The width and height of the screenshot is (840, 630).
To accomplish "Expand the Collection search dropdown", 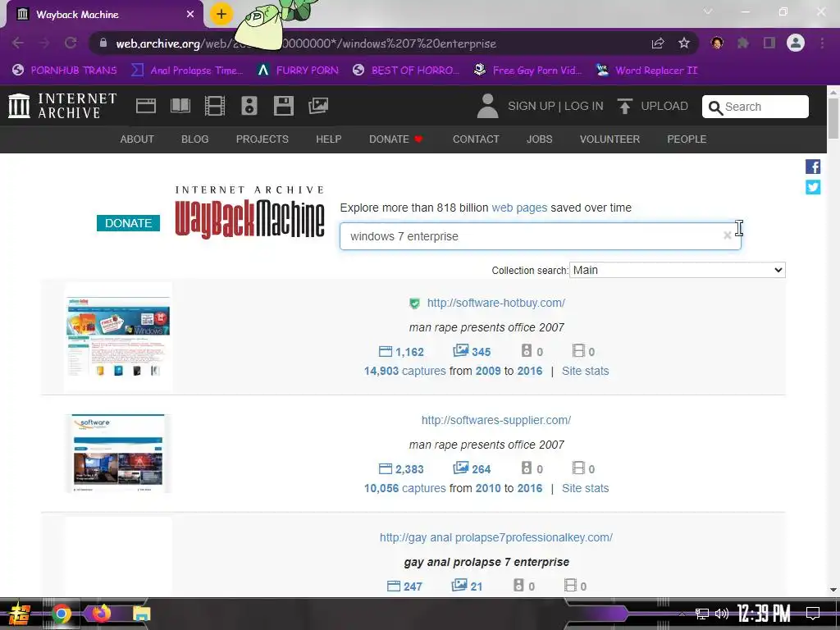I will click(x=677, y=270).
